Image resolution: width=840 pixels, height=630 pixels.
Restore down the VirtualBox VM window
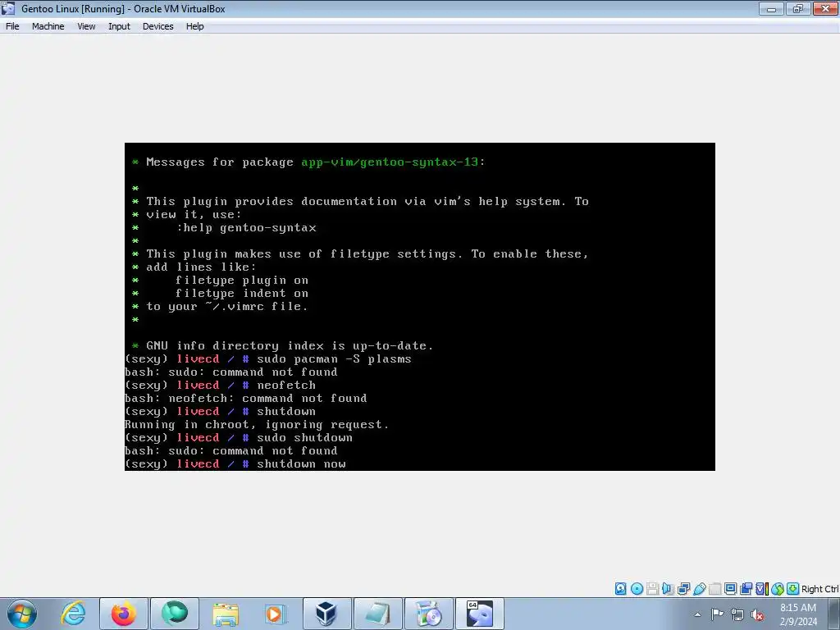(798, 8)
